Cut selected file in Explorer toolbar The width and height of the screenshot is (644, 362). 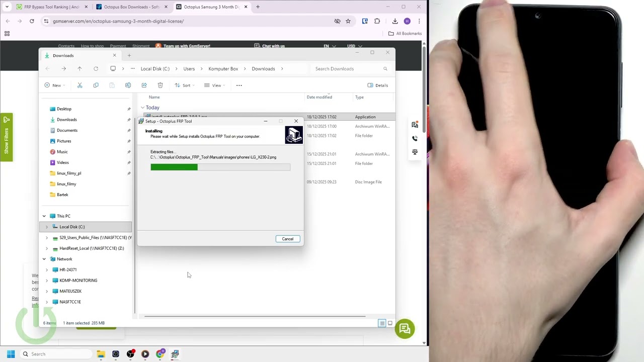[x=79, y=85]
